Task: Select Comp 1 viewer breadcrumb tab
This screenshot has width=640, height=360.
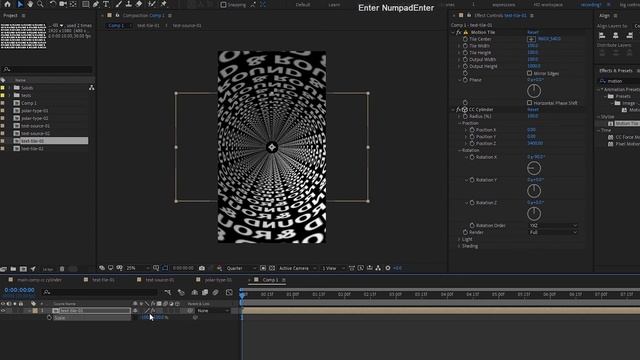Action: pyautogui.click(x=116, y=25)
